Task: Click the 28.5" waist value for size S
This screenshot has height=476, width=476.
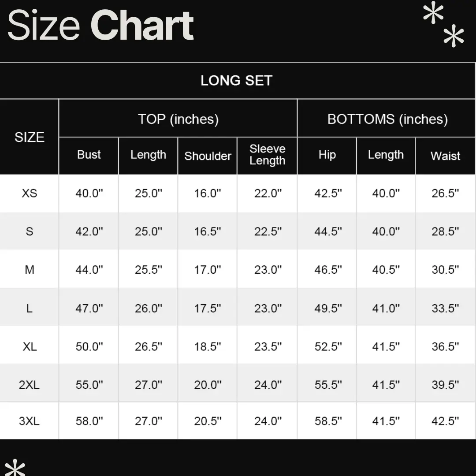Action: (x=445, y=231)
